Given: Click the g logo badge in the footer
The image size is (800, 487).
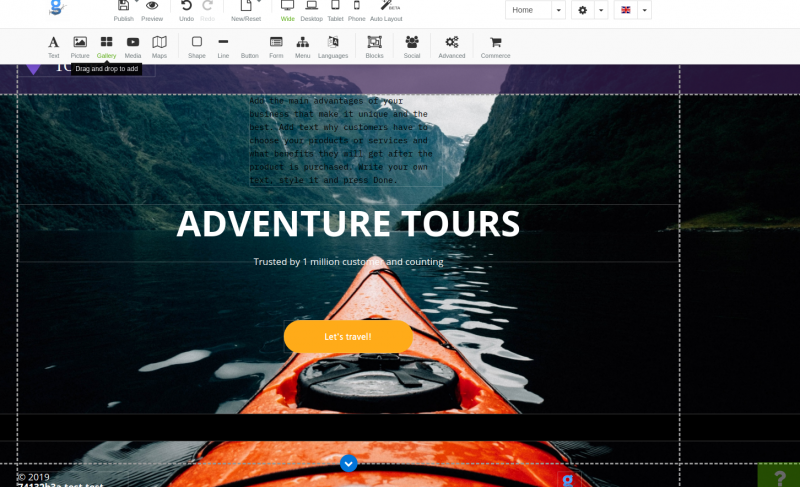Looking at the screenshot, I should [568, 479].
